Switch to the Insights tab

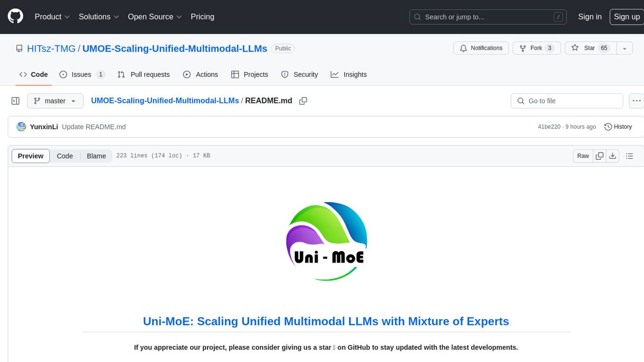[349, 74]
